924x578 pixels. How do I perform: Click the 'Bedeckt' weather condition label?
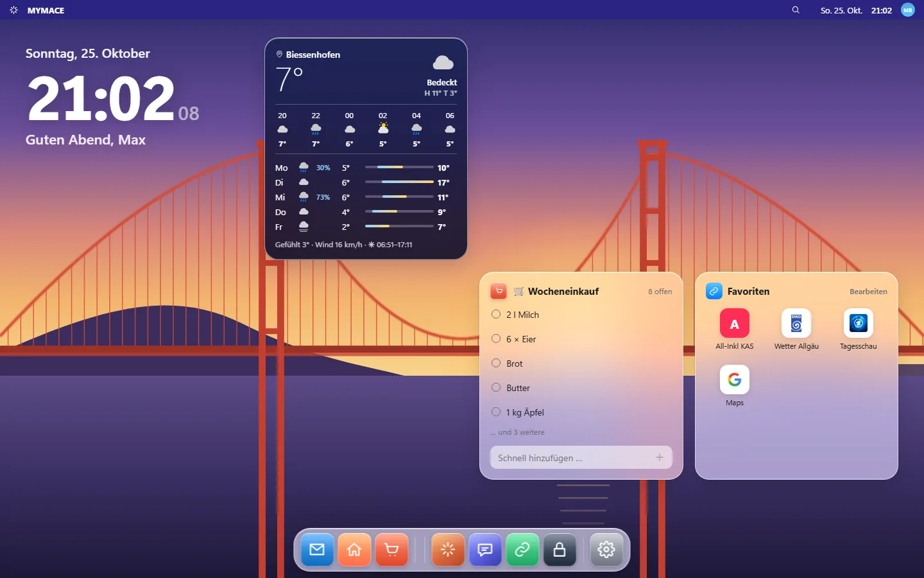441,82
